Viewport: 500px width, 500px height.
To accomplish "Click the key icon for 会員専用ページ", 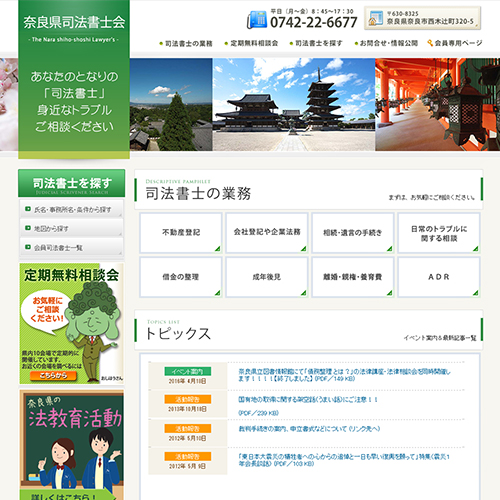I will point(430,43).
